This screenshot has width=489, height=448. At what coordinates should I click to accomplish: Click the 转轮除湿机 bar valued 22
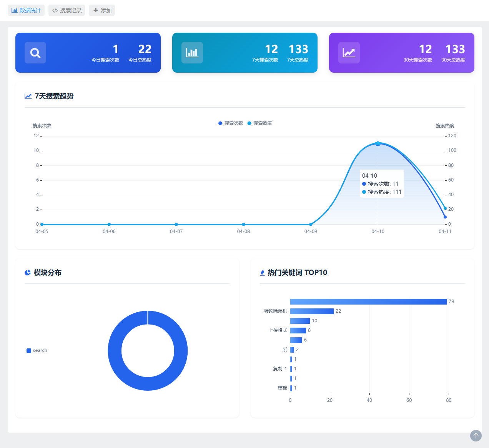pyautogui.click(x=312, y=311)
